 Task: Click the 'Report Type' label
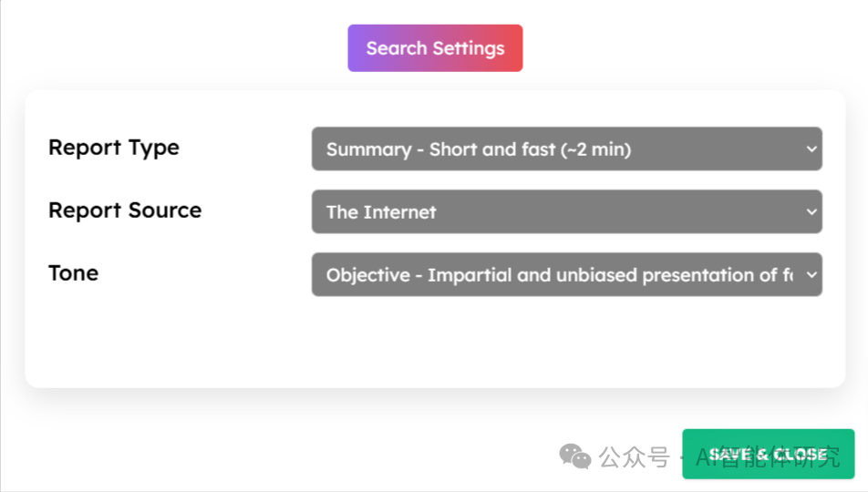(114, 148)
